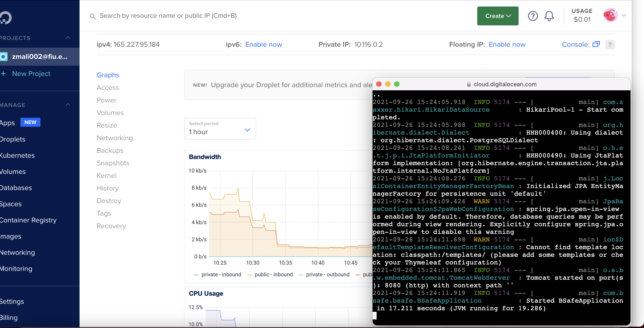Focus the resource search field
The height and width of the screenshot is (328, 644).
(168, 16)
